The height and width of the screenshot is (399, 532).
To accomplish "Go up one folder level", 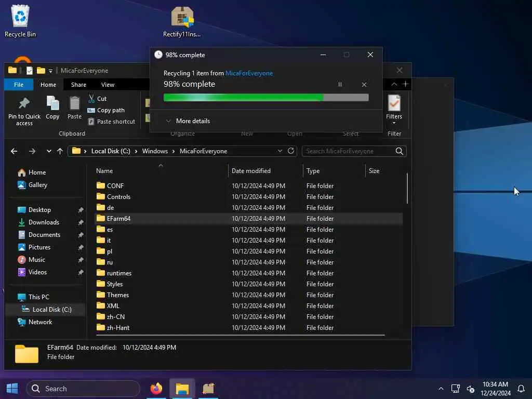I will [x=60, y=151].
